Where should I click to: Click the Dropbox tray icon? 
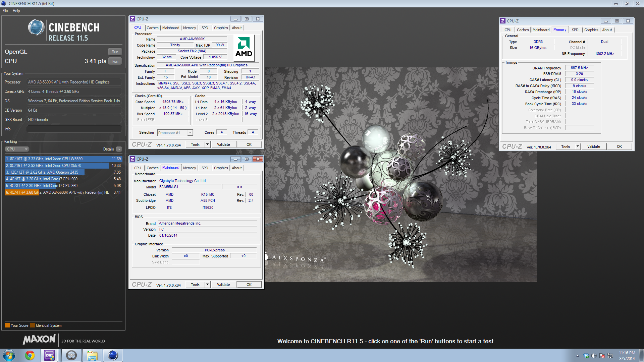pos(586,356)
